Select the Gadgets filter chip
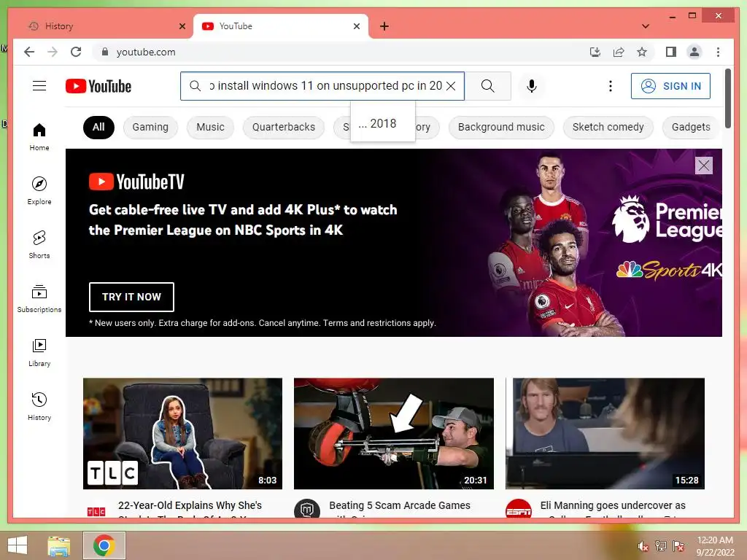 click(x=691, y=127)
